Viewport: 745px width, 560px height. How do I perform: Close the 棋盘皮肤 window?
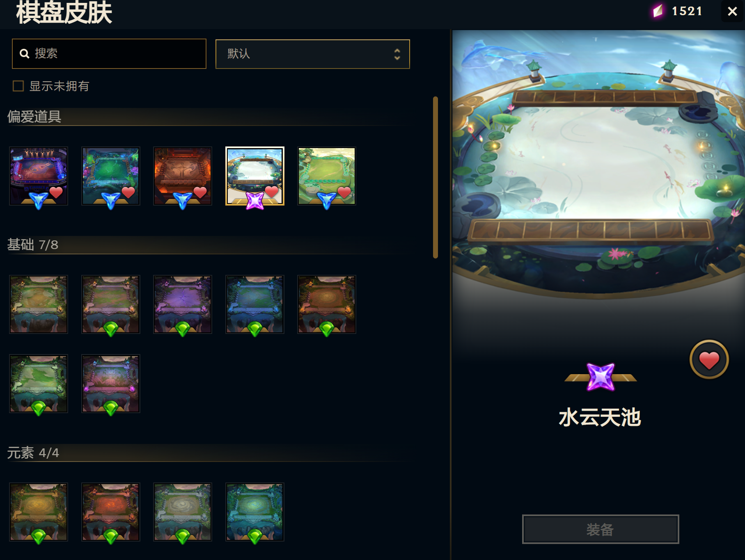point(732,11)
